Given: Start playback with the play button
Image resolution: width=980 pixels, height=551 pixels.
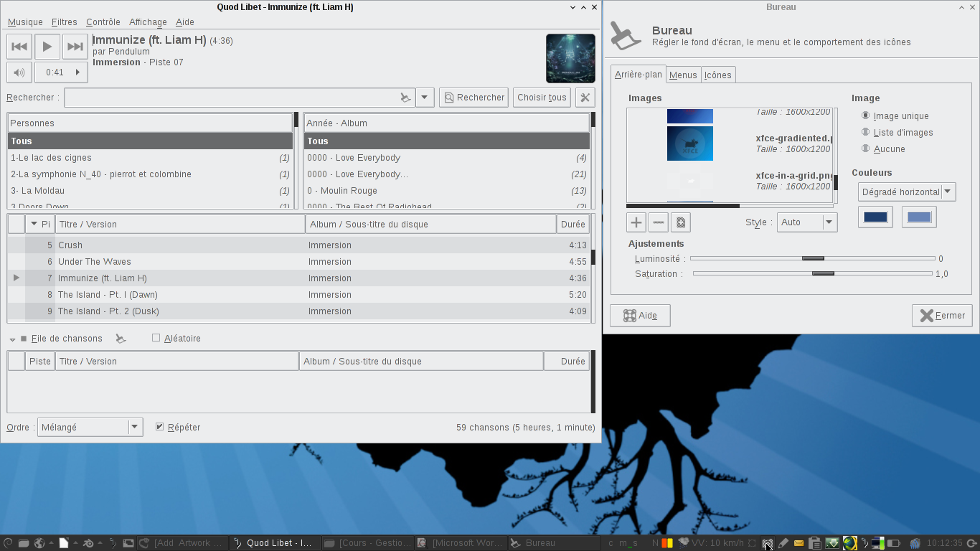Looking at the screenshot, I should coord(47,47).
